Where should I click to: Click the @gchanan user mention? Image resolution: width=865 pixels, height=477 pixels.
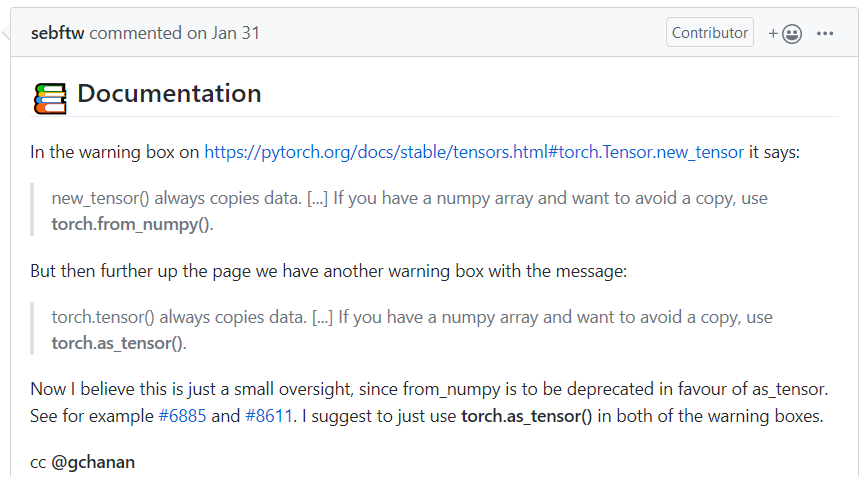[x=93, y=462]
